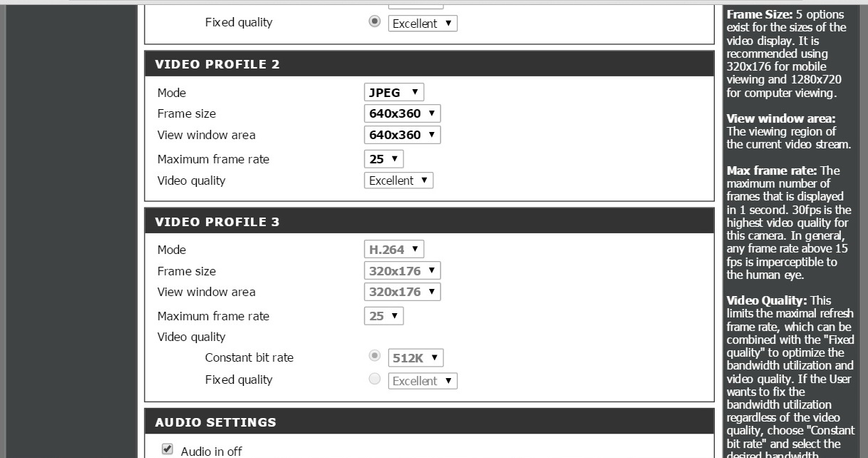868x458 pixels.
Task: Open Video Profile 2 Video quality dropdown
Action: (398, 180)
